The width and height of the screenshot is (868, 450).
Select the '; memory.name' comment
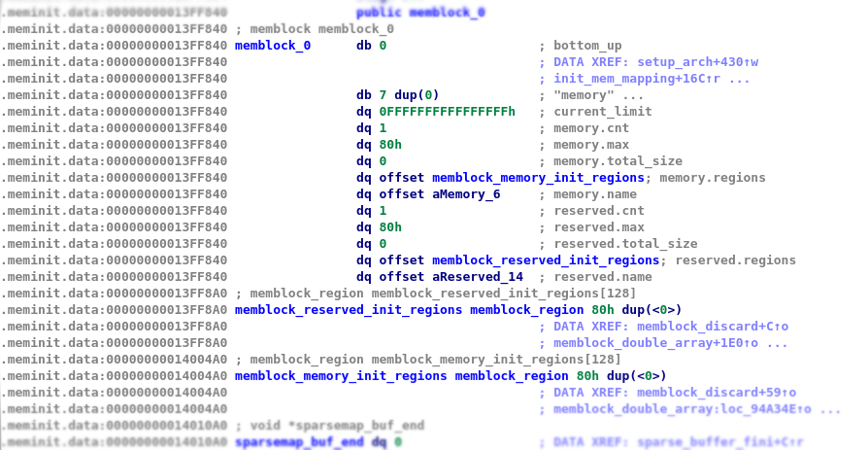tap(588, 194)
